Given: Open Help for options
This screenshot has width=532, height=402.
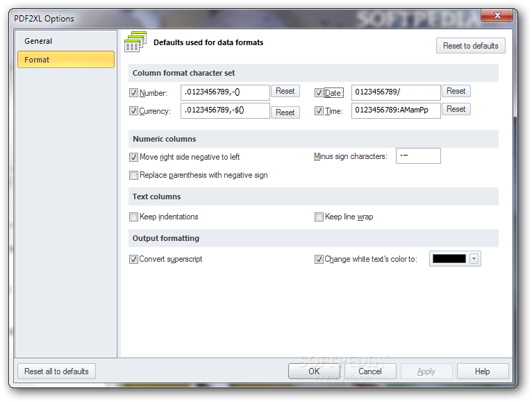Looking at the screenshot, I should tap(483, 371).
